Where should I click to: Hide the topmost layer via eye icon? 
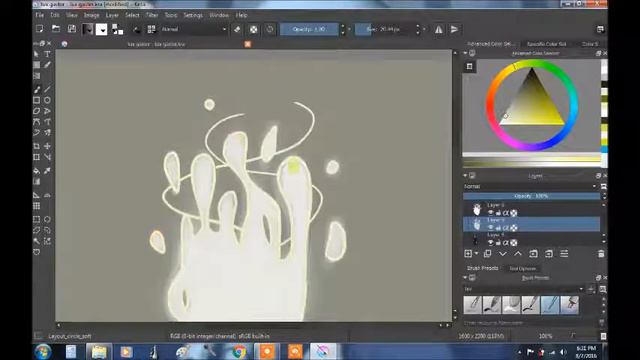pyautogui.click(x=491, y=213)
